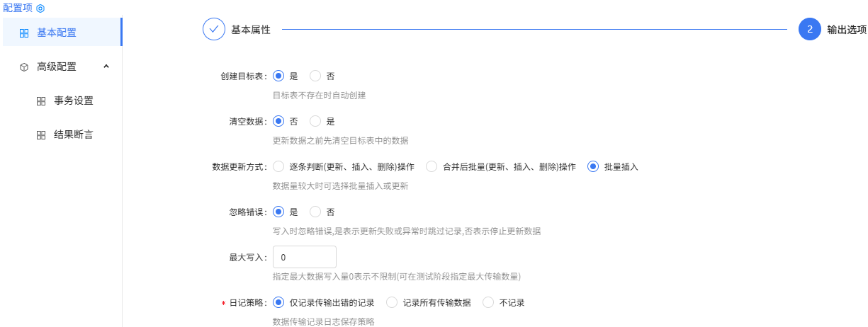Image resolution: width=868 pixels, height=327 pixels.
Task: Click hint text starting with 写入时忽略错误
Action: pos(407,231)
